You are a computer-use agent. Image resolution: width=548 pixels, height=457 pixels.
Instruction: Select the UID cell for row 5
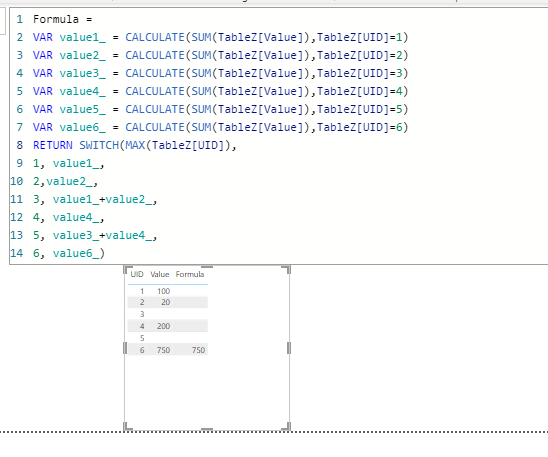[x=142, y=338]
